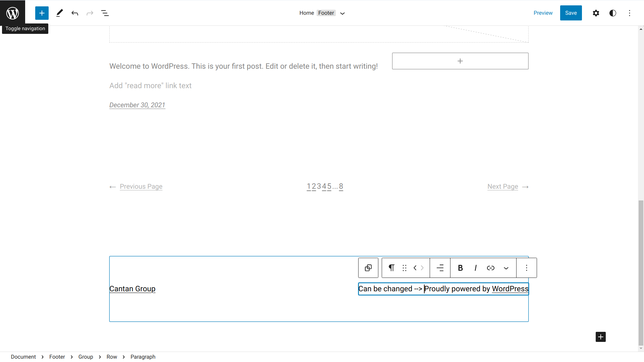644x362 pixels.
Task: Click the insert link icon
Action: (490, 268)
